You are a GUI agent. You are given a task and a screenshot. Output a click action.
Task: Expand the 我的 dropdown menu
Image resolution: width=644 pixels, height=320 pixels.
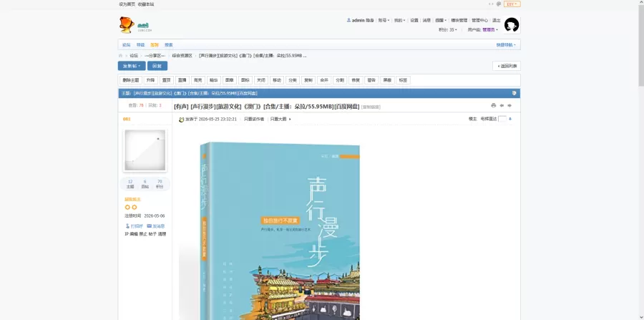click(x=399, y=20)
